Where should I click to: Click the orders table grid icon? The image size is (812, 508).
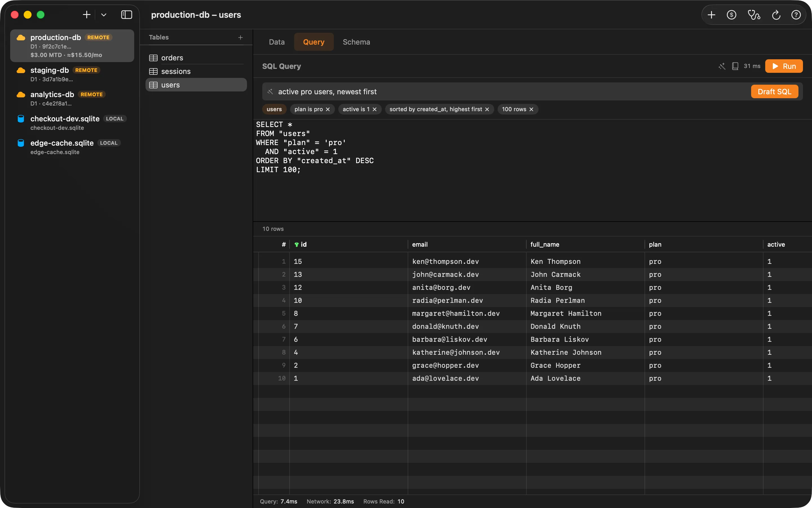[x=153, y=58]
